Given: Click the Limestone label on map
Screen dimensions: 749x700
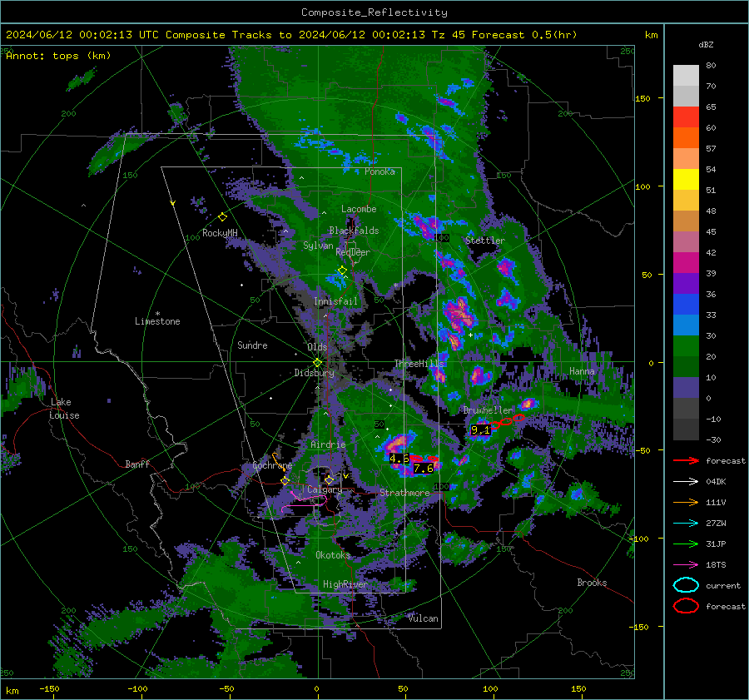Looking at the screenshot, I should pos(157,321).
